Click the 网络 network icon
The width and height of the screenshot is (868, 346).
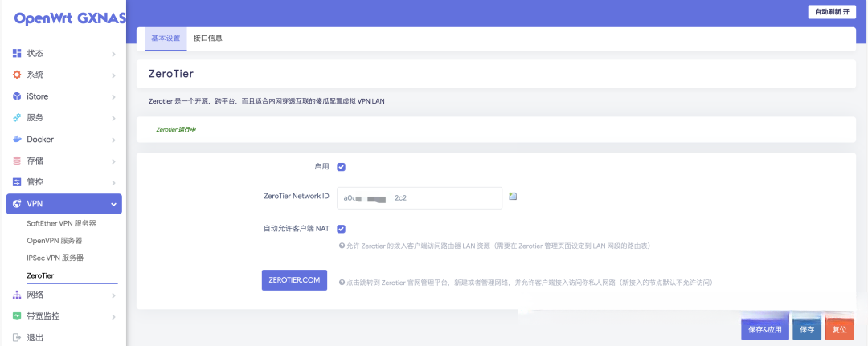point(17,295)
